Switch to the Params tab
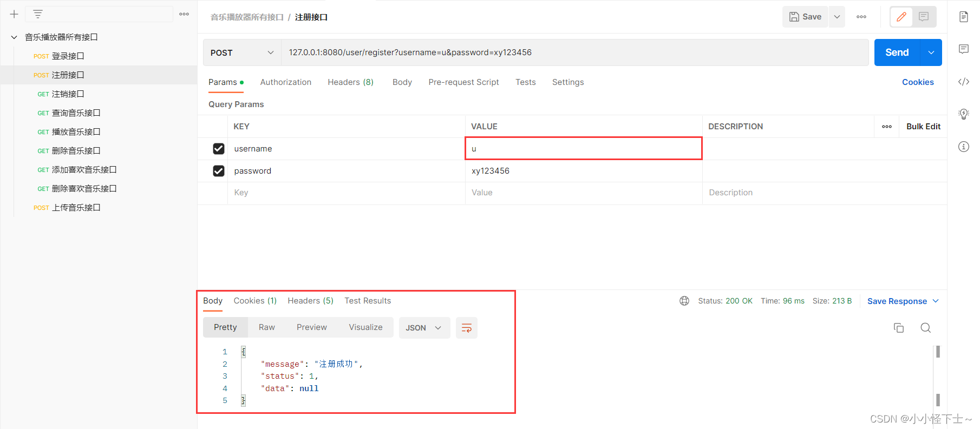 (x=226, y=82)
